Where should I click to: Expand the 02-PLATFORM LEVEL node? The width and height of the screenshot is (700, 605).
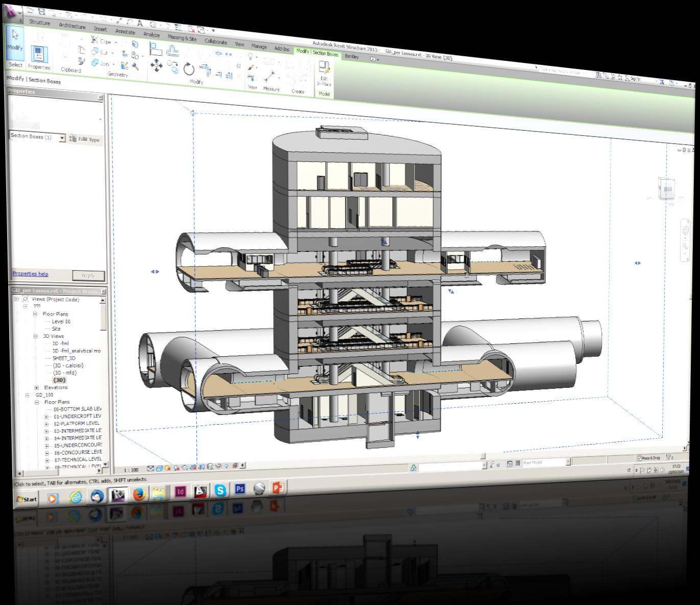(46, 424)
